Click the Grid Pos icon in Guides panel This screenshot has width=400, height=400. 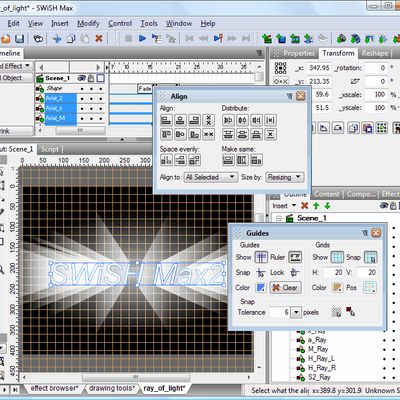click(x=370, y=287)
